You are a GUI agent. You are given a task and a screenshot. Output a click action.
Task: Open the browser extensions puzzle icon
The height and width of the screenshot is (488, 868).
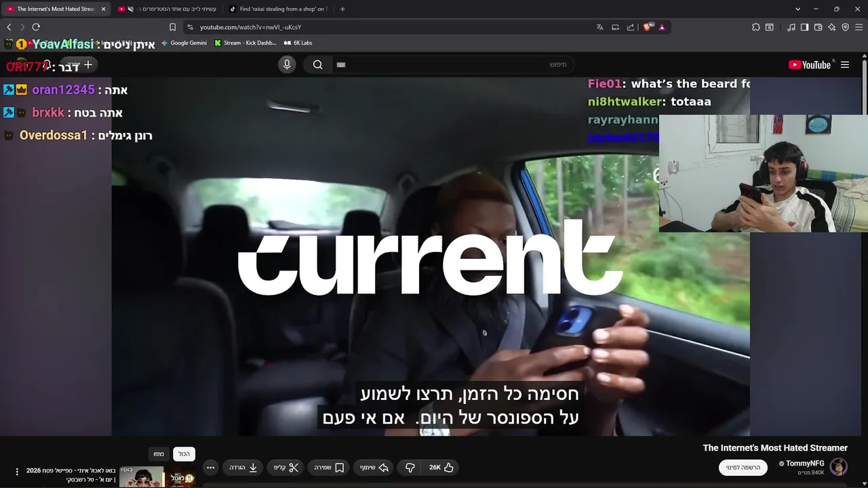755,27
